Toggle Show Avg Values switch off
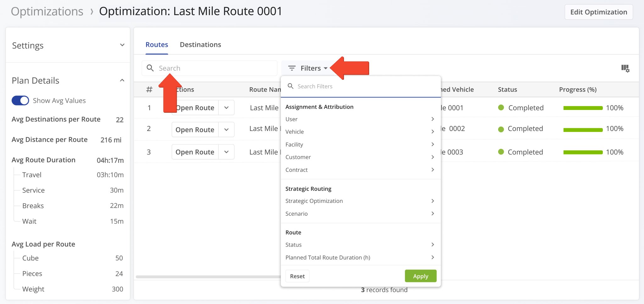644x304 pixels. (20, 100)
